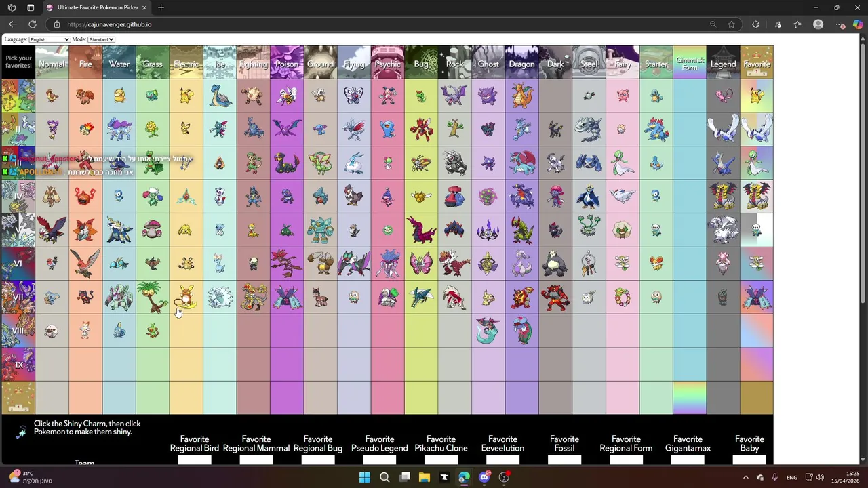Click the Favorite column header
Image resolution: width=868 pixels, height=488 pixels.
[757, 62]
